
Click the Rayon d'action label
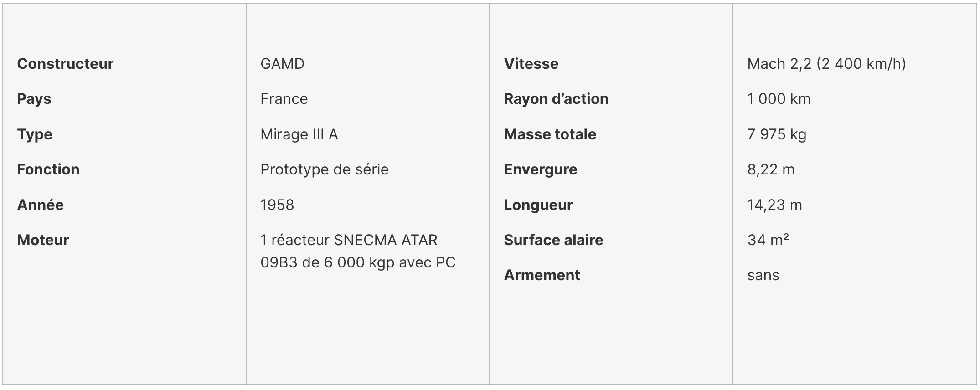pos(556,99)
